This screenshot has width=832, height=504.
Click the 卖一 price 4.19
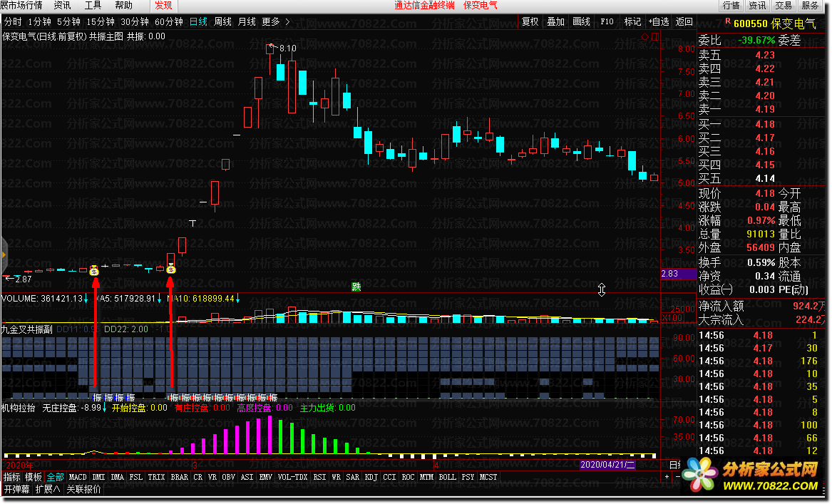(x=764, y=109)
